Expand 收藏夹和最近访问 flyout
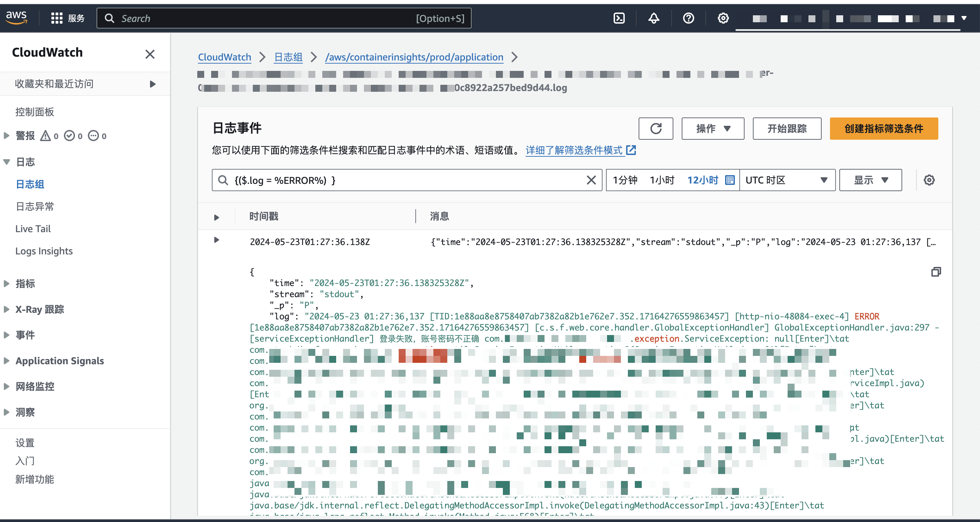 152,84
